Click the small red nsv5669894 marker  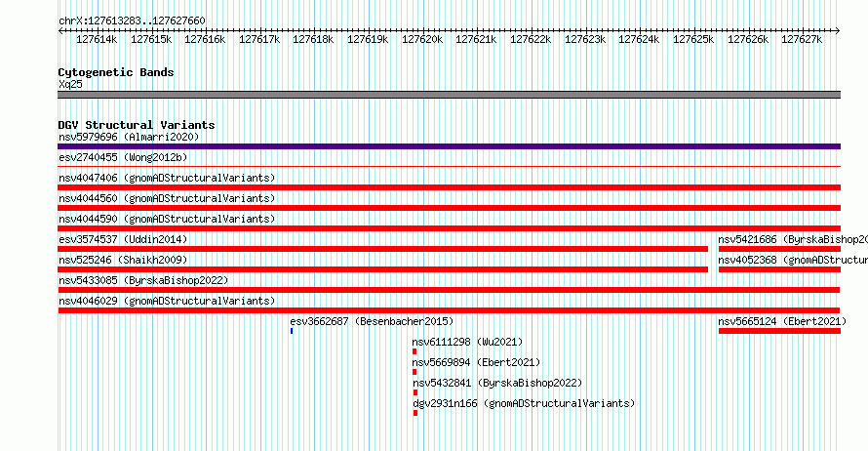(414, 372)
